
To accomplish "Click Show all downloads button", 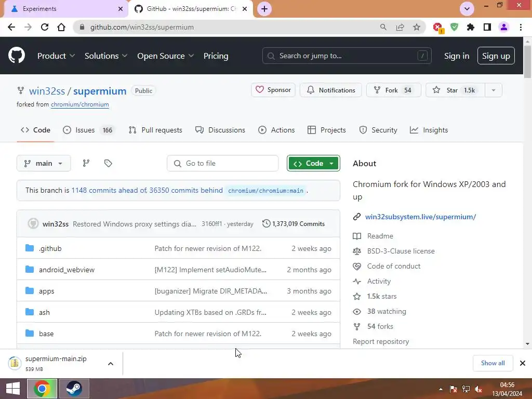I will [x=493, y=363].
